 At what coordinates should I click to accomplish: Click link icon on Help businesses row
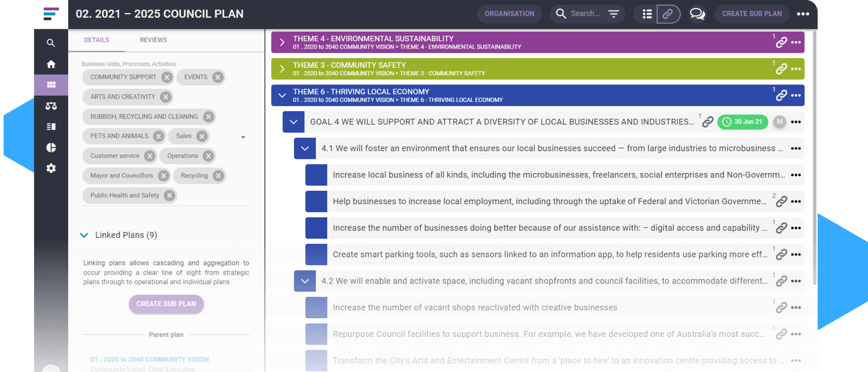click(781, 202)
